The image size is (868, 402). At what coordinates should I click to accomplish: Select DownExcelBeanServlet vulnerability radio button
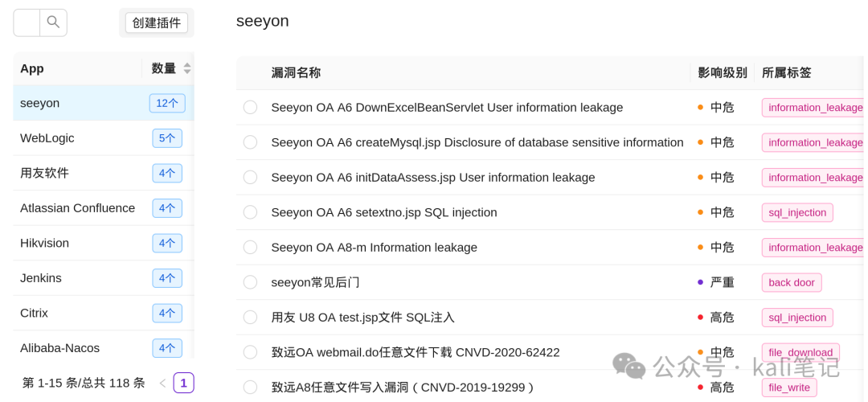[x=250, y=108]
